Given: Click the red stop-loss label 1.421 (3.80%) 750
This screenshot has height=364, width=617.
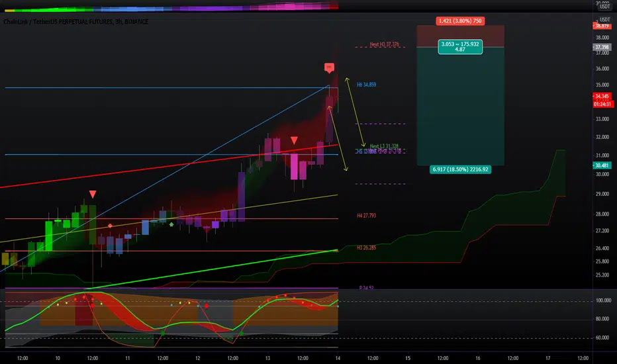Looking at the screenshot, I should (x=460, y=21).
